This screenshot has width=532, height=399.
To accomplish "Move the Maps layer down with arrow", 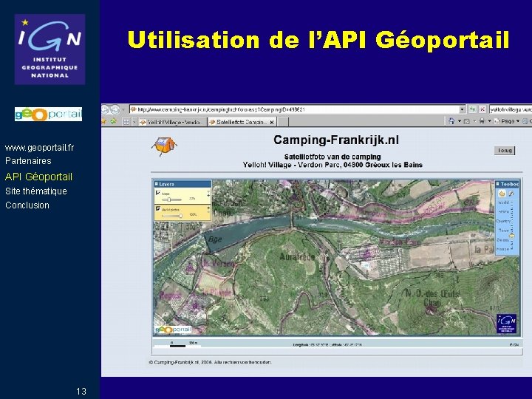I will tap(208, 196).
